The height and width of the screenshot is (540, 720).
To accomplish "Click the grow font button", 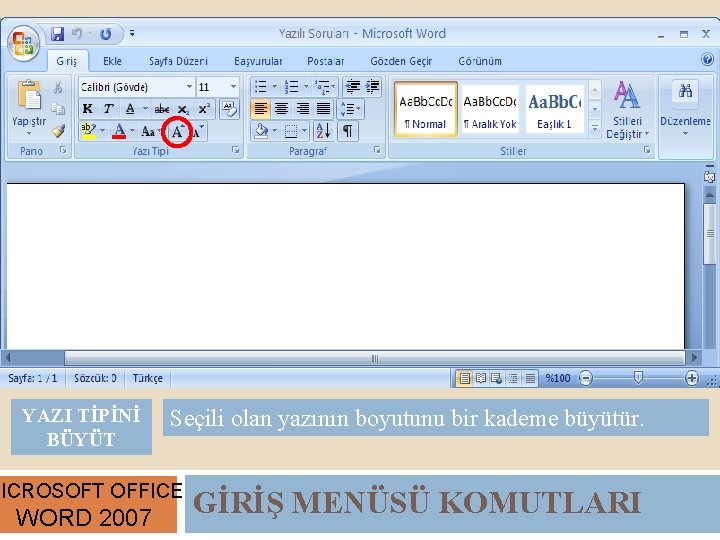I will 177,132.
